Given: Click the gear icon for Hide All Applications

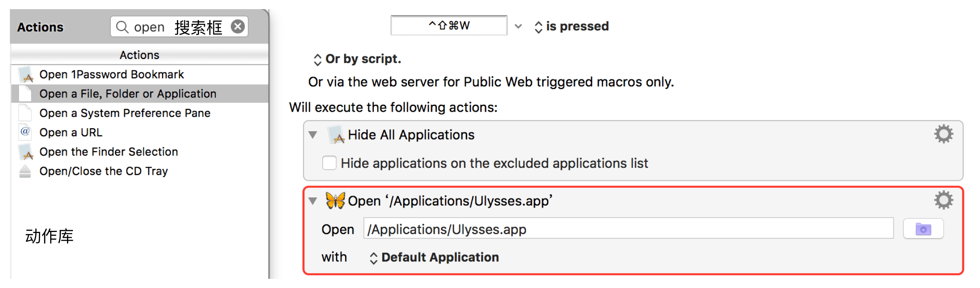Looking at the screenshot, I should (943, 134).
